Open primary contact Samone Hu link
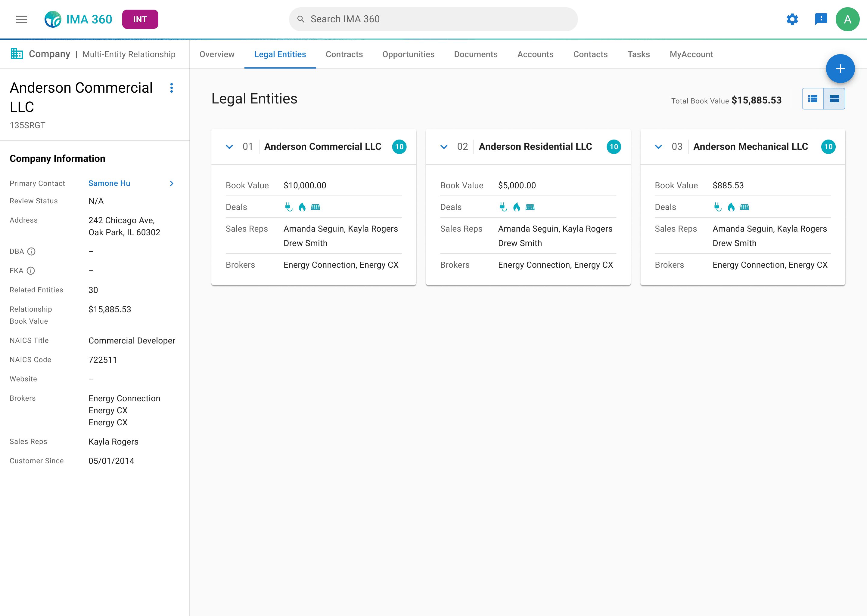867x616 pixels. [x=109, y=183]
